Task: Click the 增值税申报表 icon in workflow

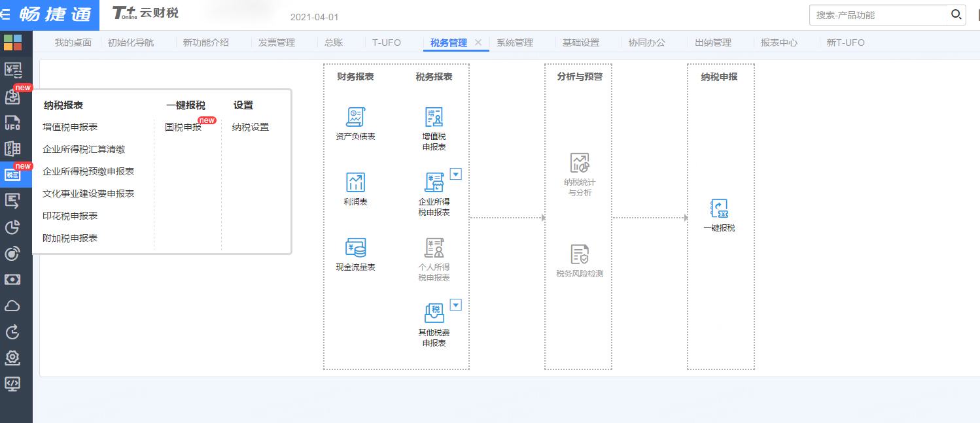Action: coord(434,118)
